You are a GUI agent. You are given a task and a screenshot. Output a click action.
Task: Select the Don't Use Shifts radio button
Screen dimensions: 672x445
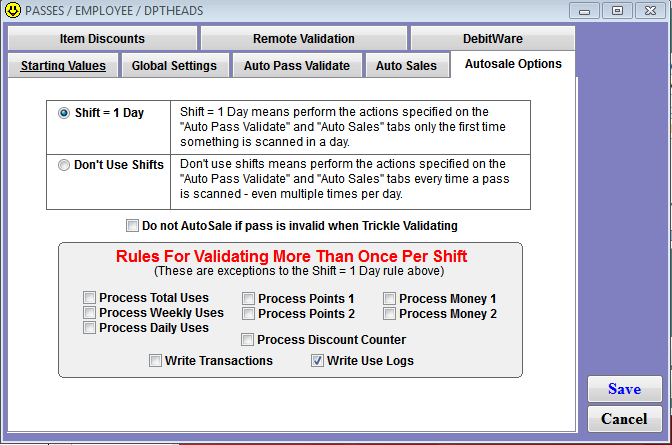64,165
